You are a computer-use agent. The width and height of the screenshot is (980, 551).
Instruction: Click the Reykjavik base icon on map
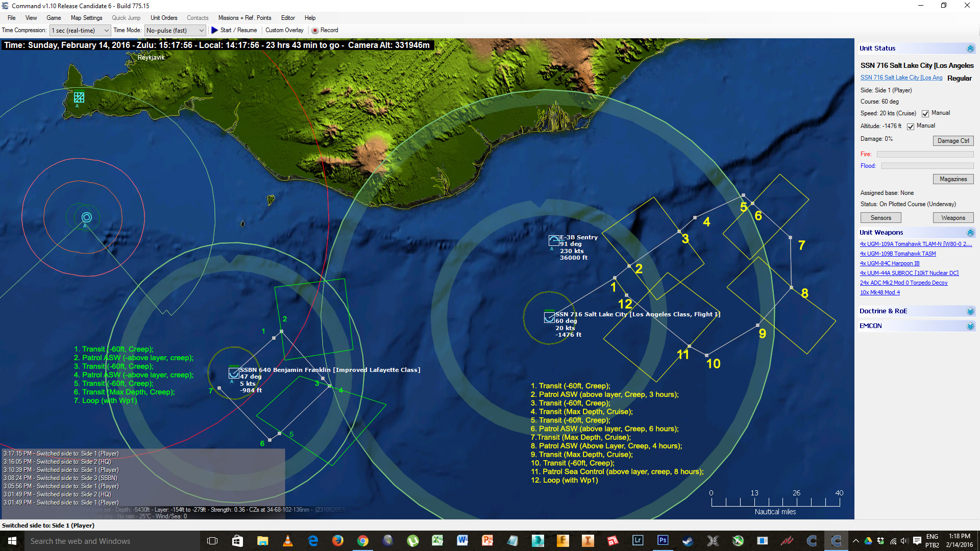point(79,97)
